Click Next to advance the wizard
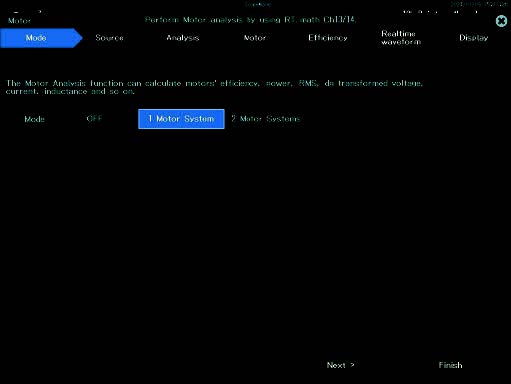 tap(341, 365)
